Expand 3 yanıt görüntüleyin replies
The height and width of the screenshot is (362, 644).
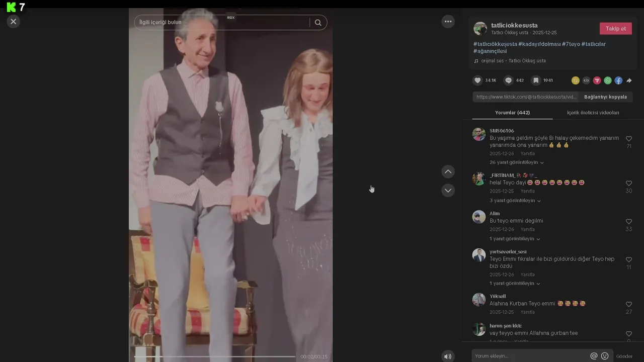pos(515,201)
